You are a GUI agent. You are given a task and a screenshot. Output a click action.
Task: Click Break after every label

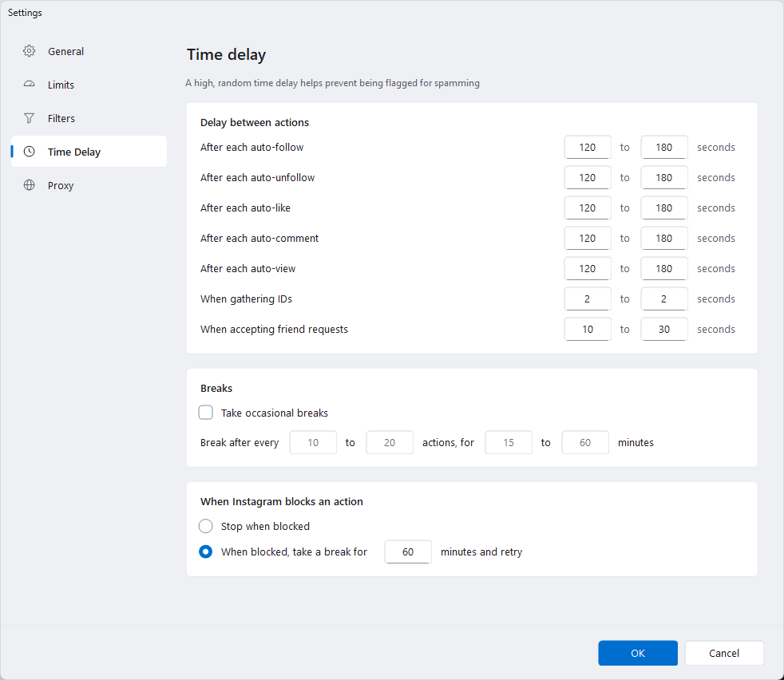pyautogui.click(x=240, y=442)
